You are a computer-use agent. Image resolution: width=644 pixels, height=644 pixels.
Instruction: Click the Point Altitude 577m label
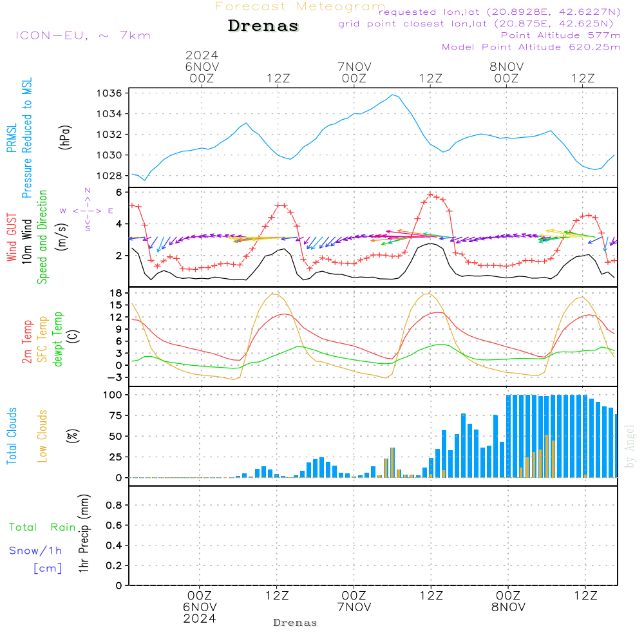click(560, 35)
